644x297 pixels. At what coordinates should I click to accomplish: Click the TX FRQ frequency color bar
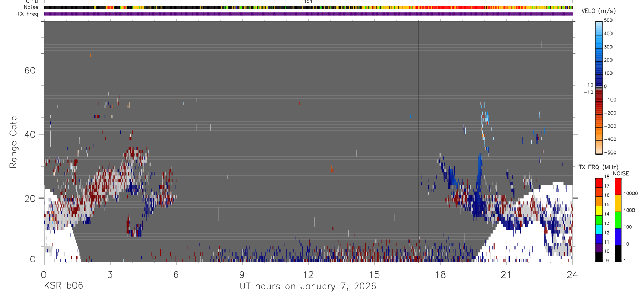pos(599,220)
